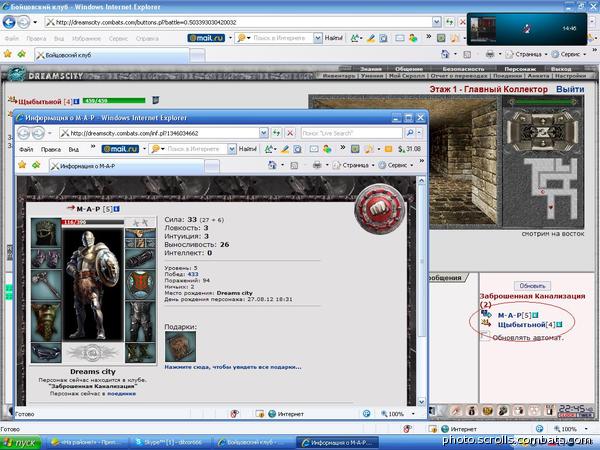Expand 'Сервис' dropdown in info window toolbar
600x450 pixels.
click(411, 165)
